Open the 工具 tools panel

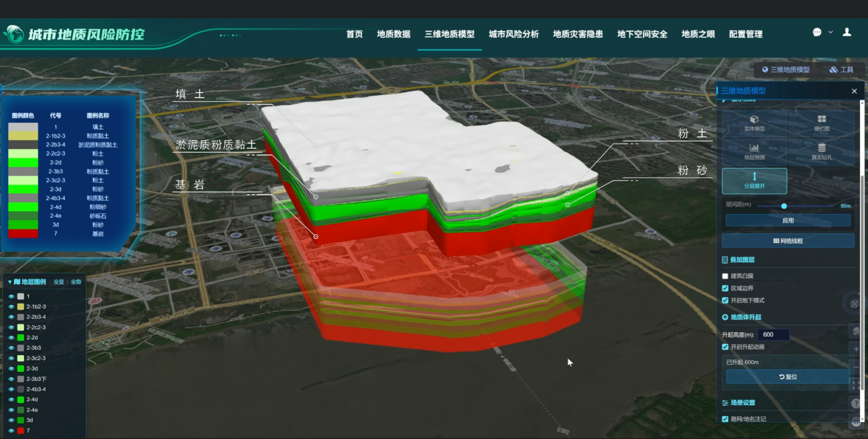click(x=841, y=70)
